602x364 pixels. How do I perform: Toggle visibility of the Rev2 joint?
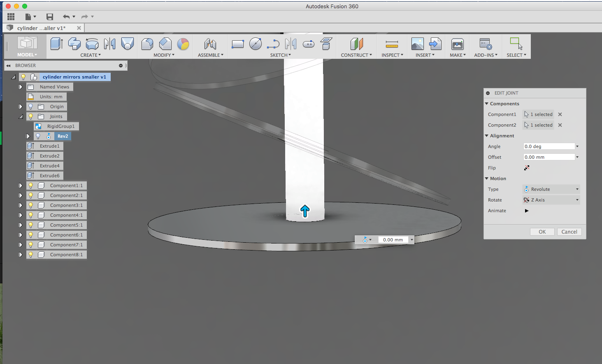point(38,136)
